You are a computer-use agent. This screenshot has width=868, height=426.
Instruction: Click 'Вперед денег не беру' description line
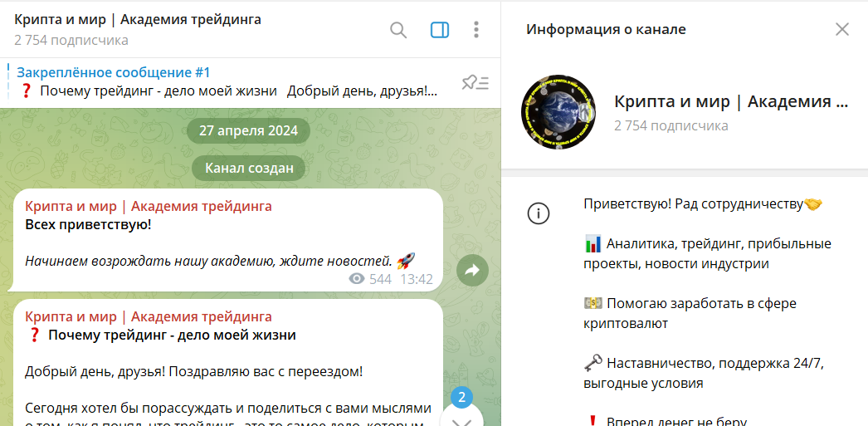[668, 420]
